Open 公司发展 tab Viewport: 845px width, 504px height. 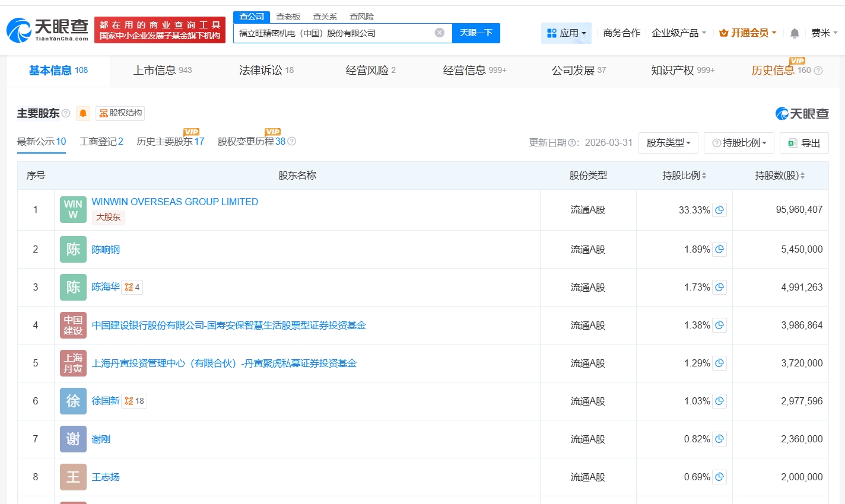click(x=579, y=71)
